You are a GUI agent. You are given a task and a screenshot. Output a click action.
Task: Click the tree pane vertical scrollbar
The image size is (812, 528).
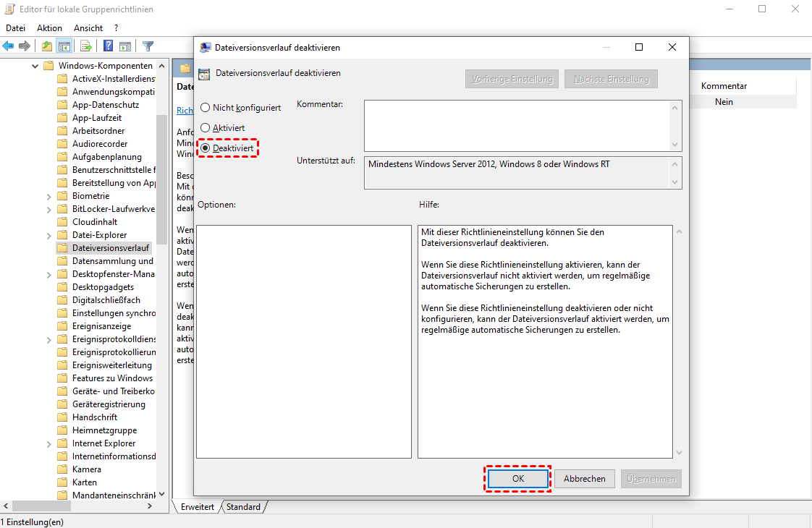pyautogui.click(x=162, y=181)
